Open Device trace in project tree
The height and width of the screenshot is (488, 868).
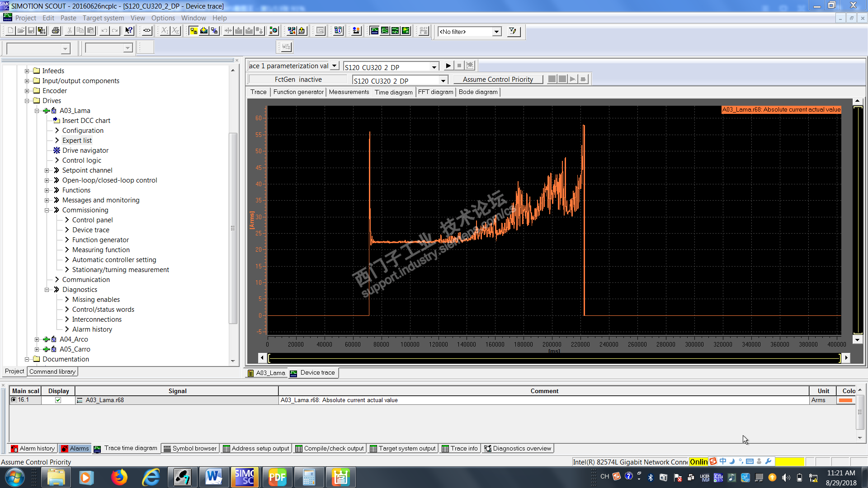[90, 230]
